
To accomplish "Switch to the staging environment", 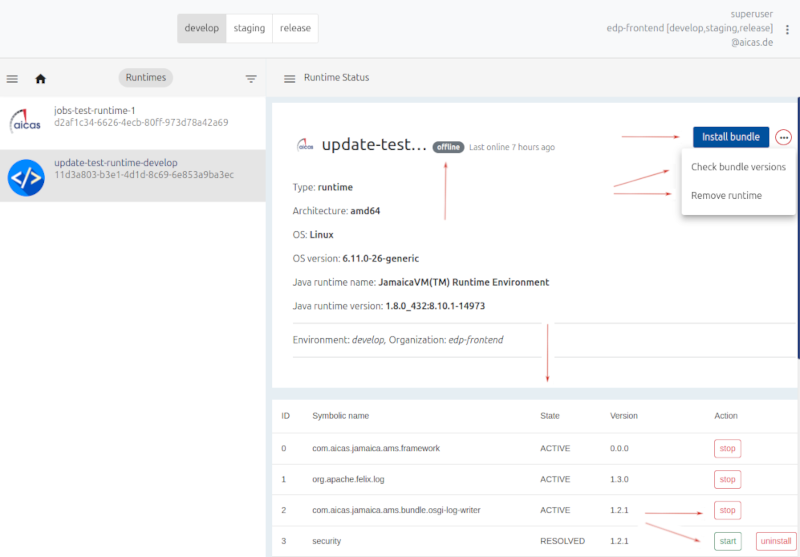I will click(250, 28).
